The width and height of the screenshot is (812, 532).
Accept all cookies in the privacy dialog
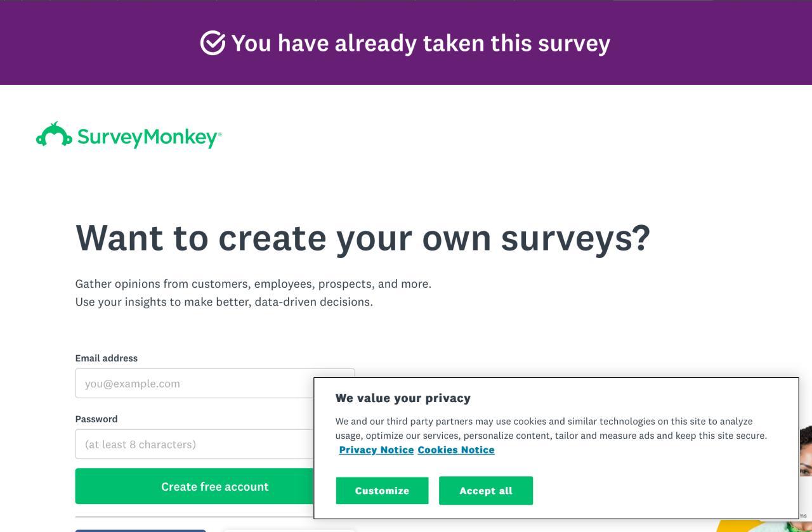click(486, 491)
